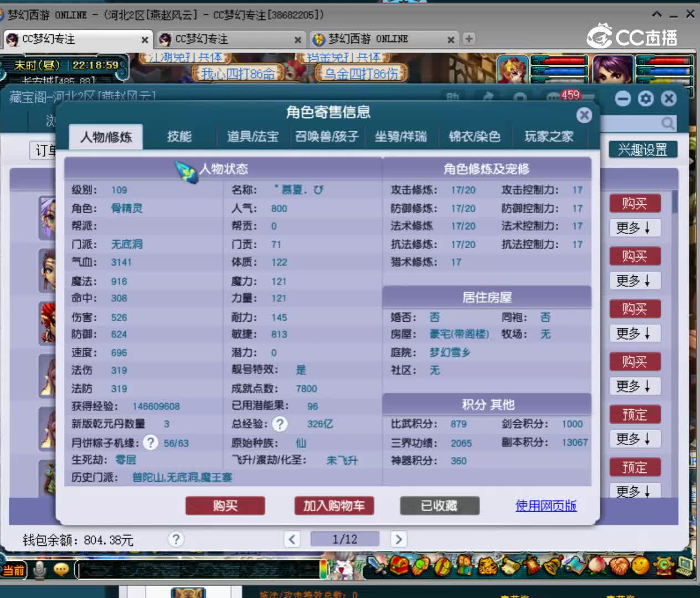This screenshot has width=700, height=598.
Task: Expand the third 更多 option in listing
Action: tap(635, 333)
